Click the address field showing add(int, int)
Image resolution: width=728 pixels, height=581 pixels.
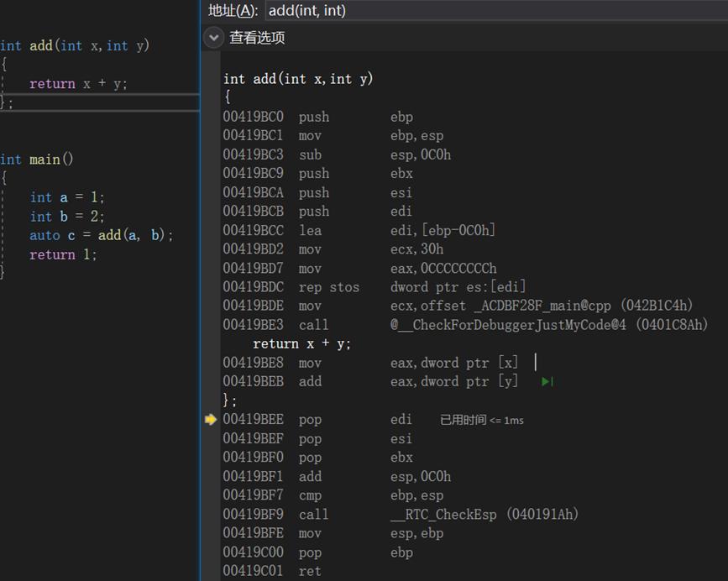[x=378, y=11]
